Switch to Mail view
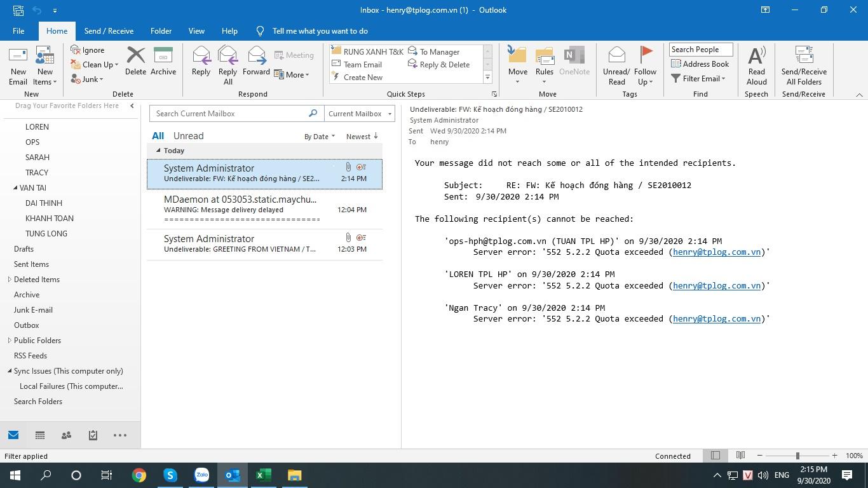 [x=13, y=435]
